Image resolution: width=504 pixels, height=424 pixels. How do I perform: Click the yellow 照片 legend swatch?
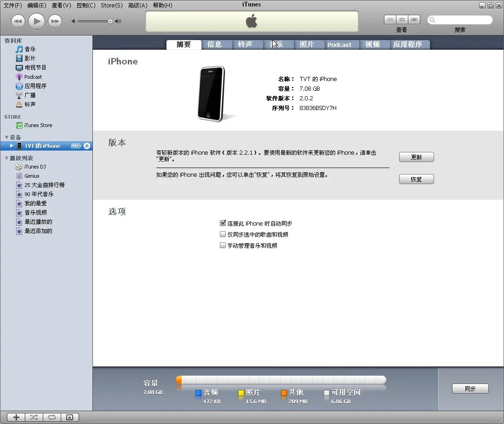pos(241,393)
